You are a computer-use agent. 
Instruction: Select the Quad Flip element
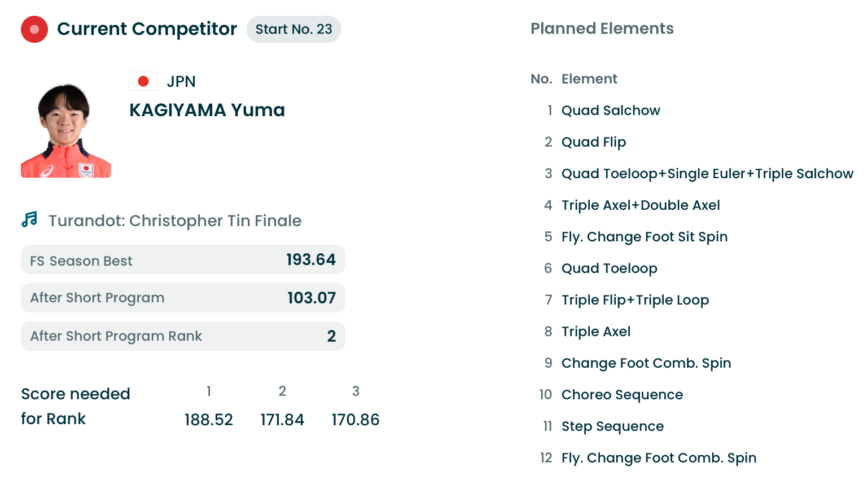point(594,142)
